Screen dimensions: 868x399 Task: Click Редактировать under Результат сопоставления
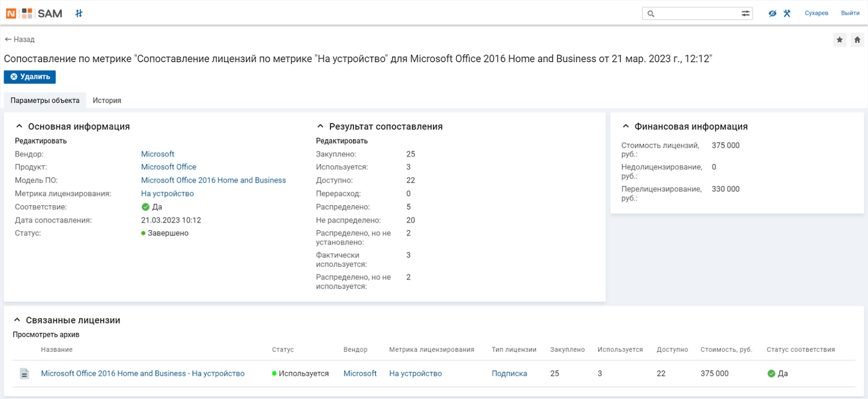[x=342, y=141]
